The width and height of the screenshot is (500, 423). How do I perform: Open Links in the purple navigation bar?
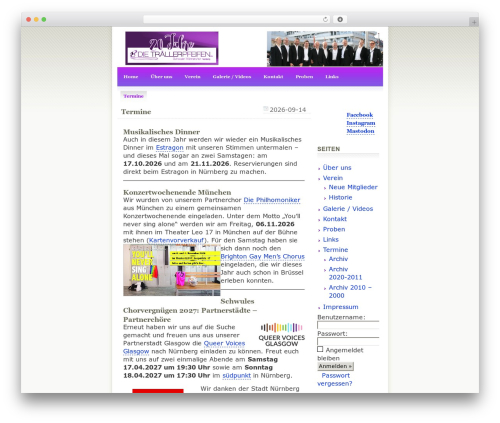coord(332,77)
